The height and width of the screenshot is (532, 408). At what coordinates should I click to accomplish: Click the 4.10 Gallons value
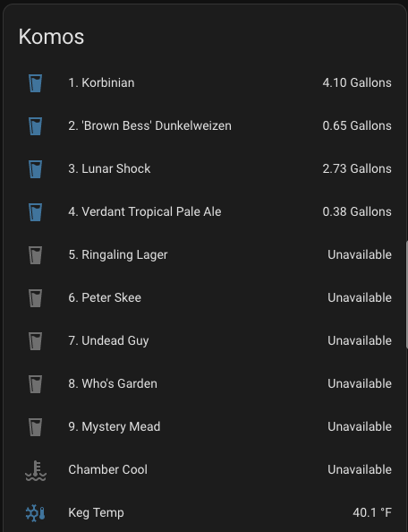coord(357,82)
